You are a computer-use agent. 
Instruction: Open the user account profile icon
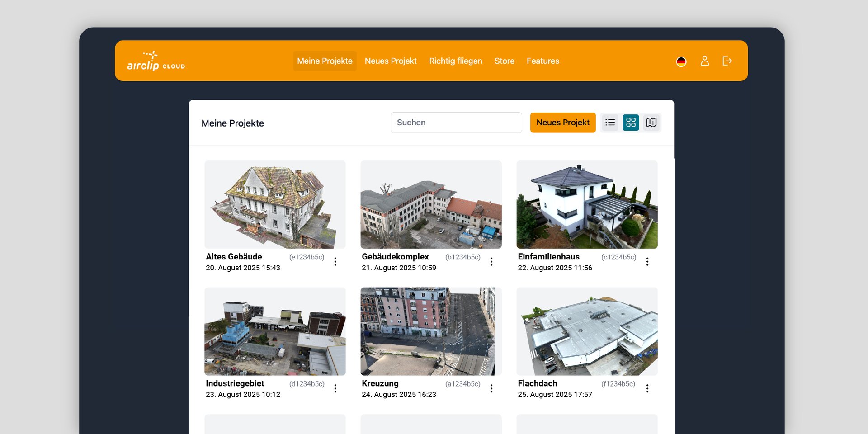point(705,61)
